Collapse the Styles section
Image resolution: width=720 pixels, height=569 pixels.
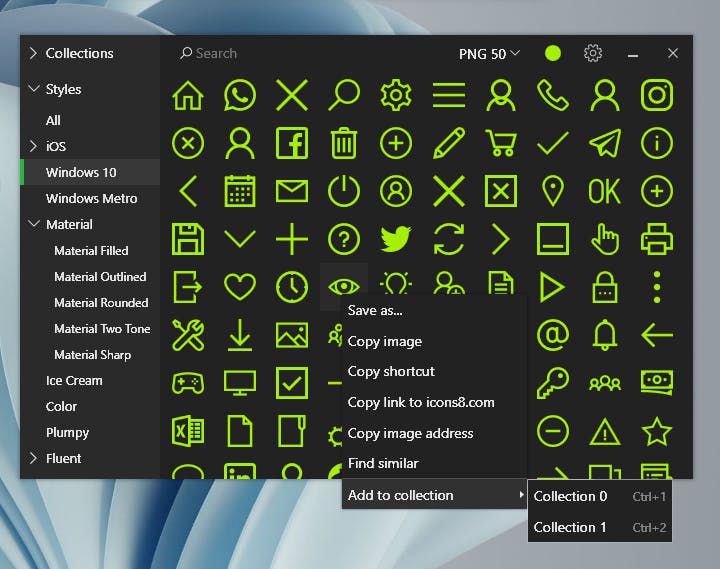34,88
